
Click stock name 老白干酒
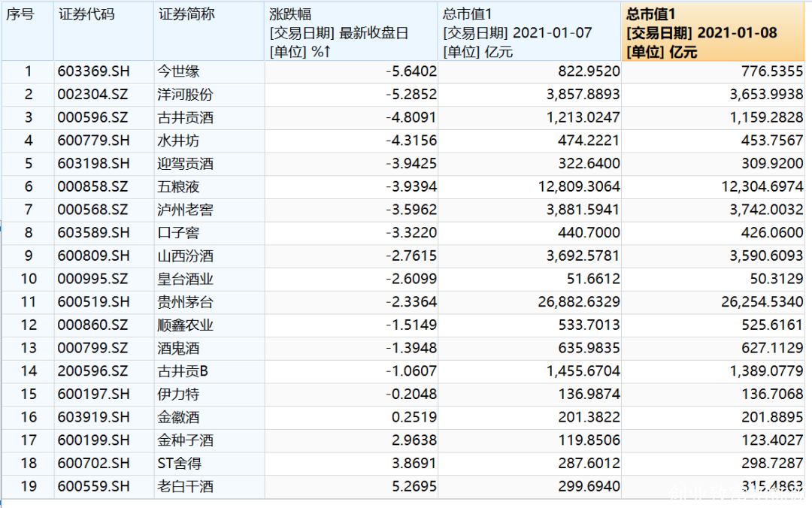click(185, 486)
